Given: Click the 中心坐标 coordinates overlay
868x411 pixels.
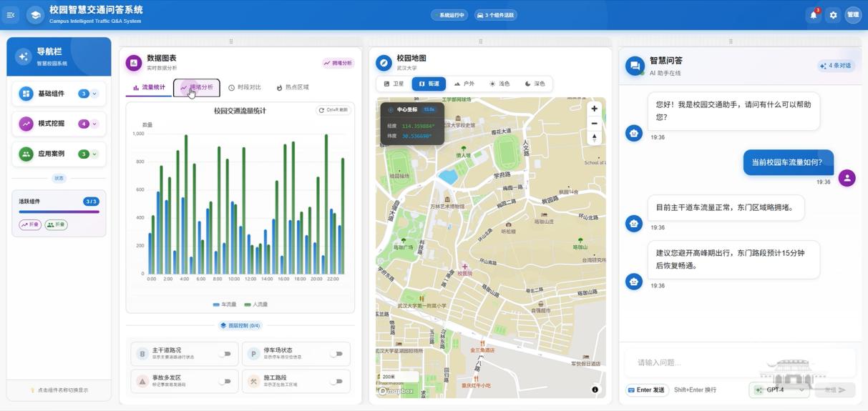Looking at the screenshot, I should 412,123.
